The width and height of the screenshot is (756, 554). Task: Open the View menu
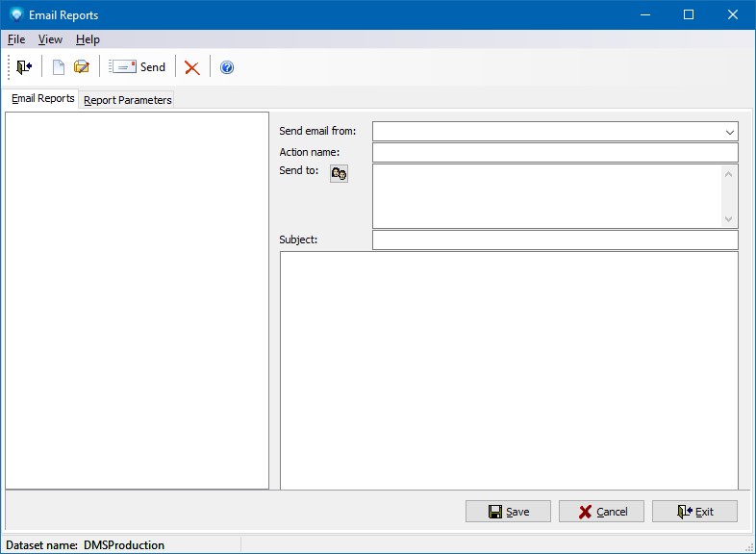[50, 39]
